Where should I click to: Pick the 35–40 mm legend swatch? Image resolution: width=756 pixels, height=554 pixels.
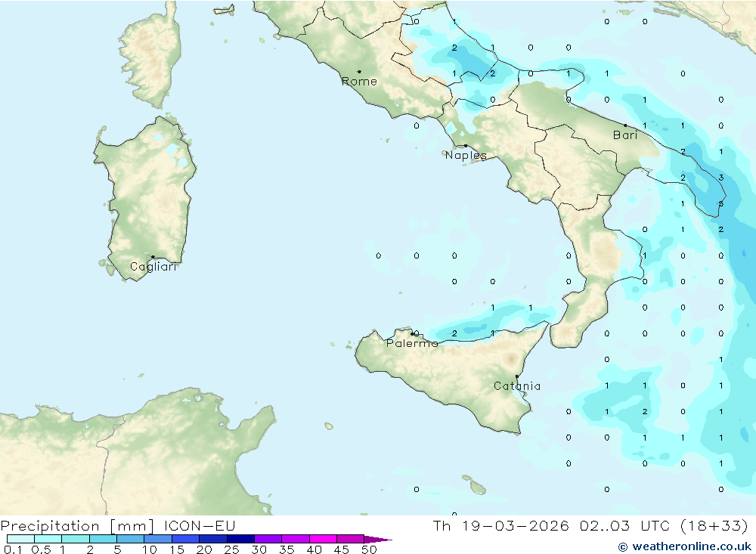296,539
